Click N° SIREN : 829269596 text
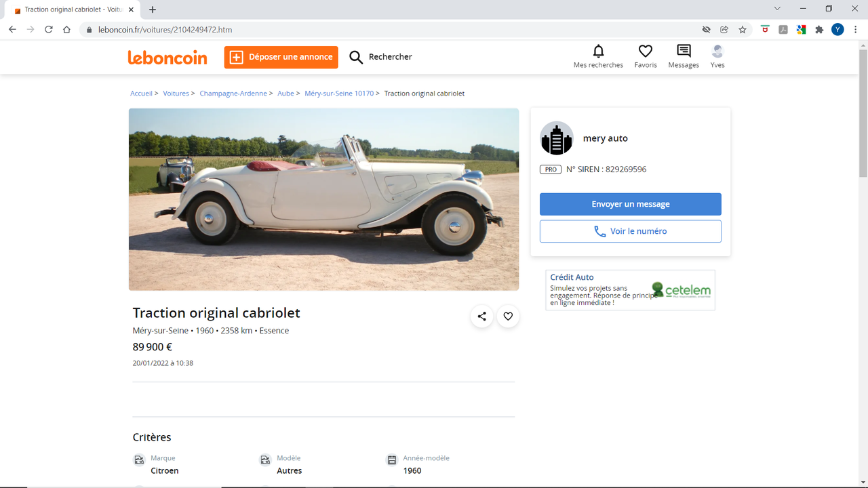Viewport: 868px width, 488px height. pos(606,169)
